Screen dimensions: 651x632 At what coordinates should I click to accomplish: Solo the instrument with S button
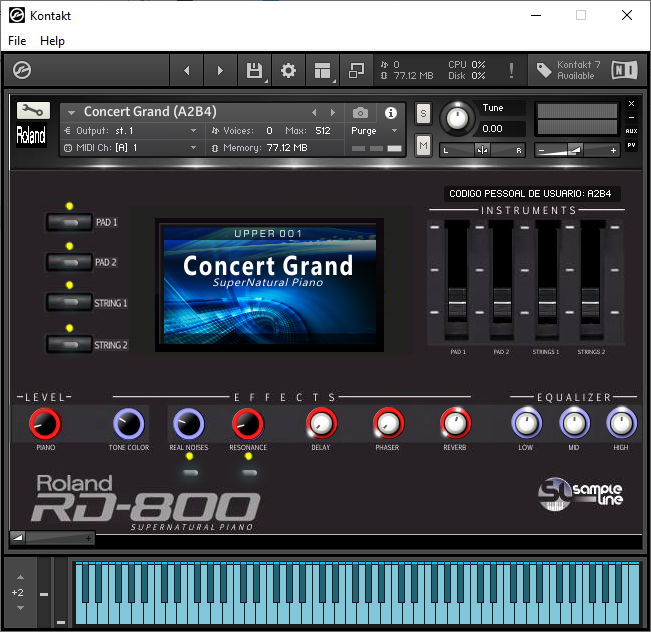pyautogui.click(x=423, y=113)
